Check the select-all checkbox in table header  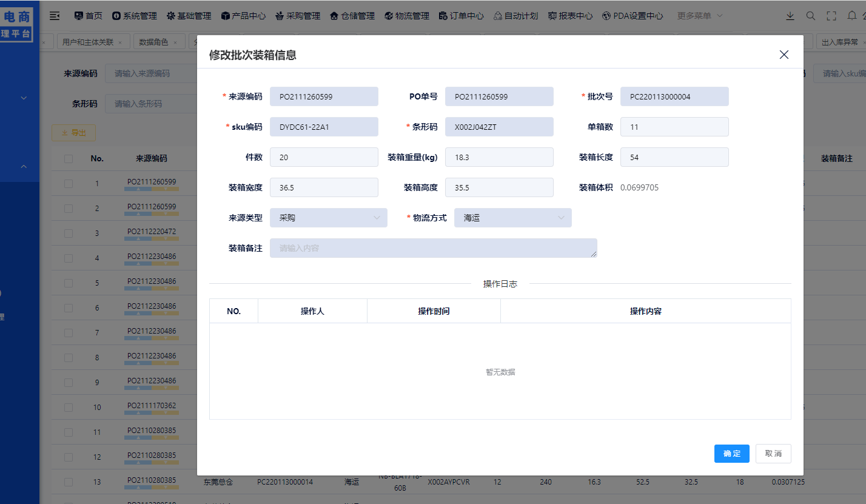pyautogui.click(x=69, y=158)
